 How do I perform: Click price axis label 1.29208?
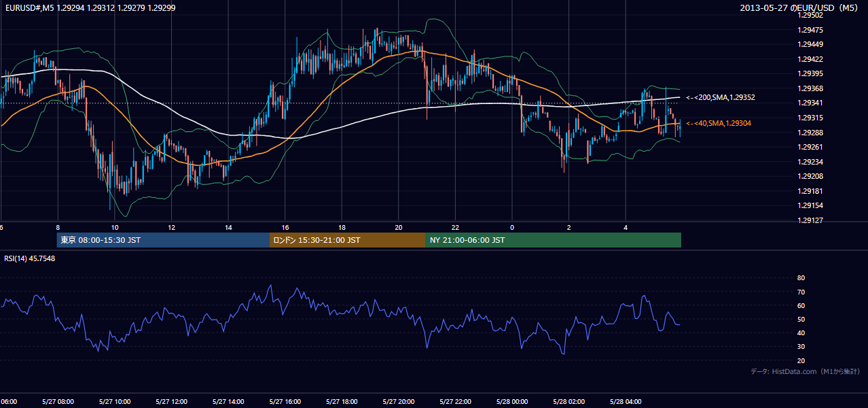pos(810,176)
